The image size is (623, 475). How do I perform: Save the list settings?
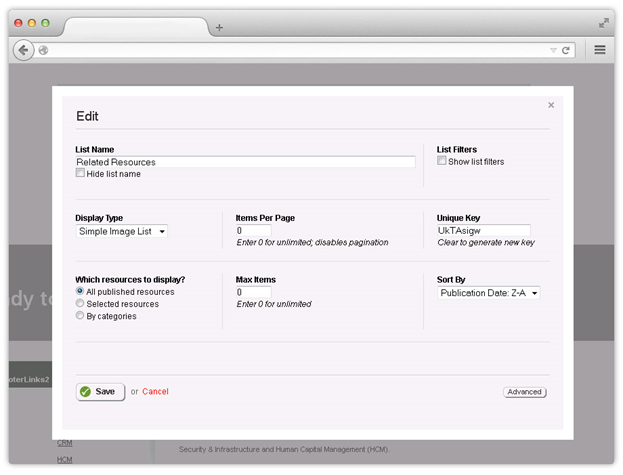coord(101,392)
